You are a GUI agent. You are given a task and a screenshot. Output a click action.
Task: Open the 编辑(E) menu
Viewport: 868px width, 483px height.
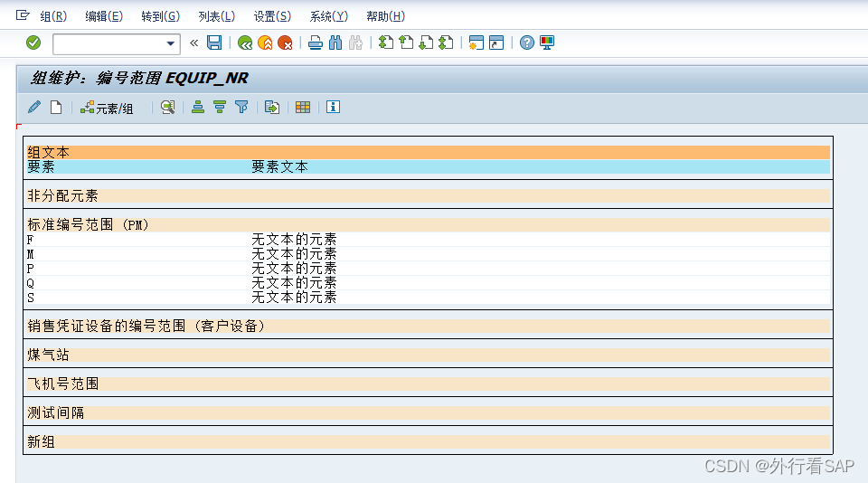104,16
